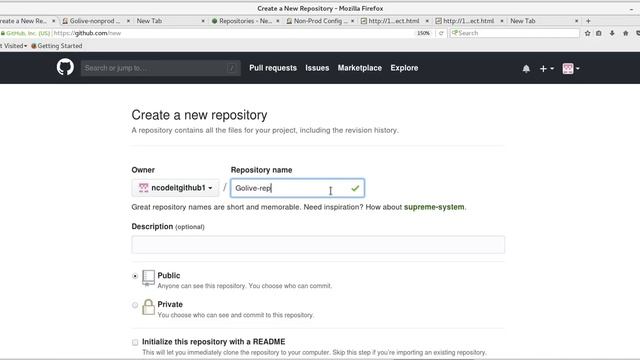Click the Firefox Search box
The width and height of the screenshot is (640, 360).
[514, 33]
